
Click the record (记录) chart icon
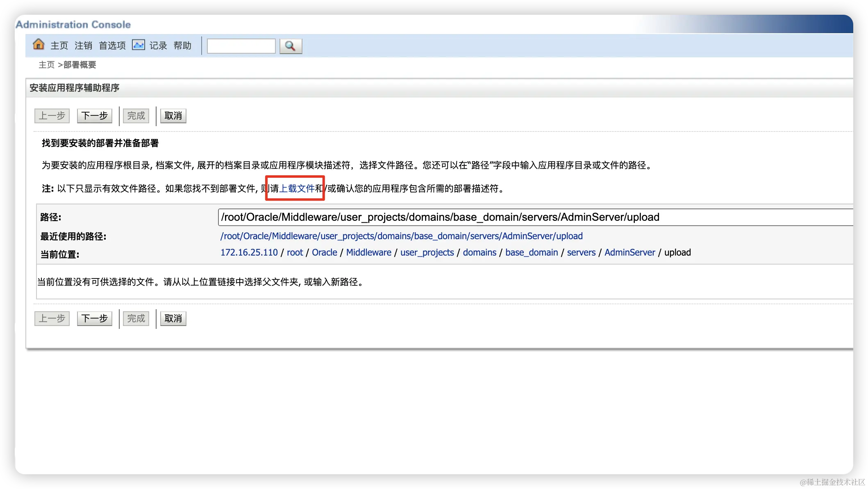point(138,45)
